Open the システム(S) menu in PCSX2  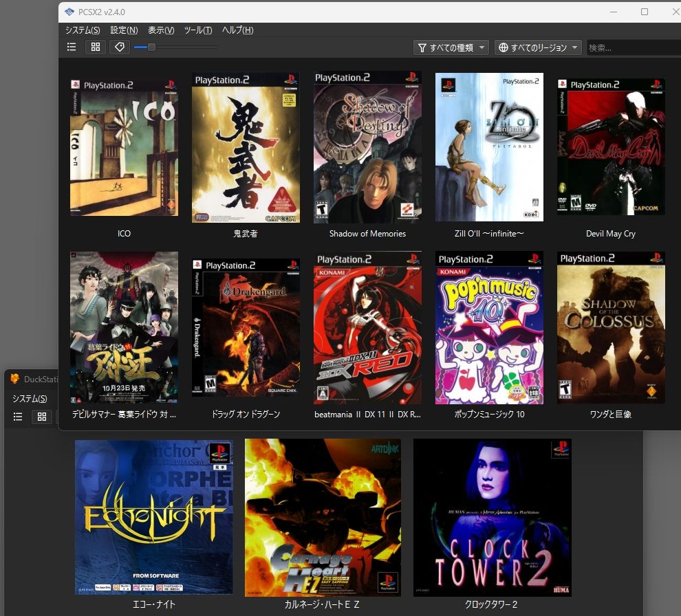[x=83, y=30]
